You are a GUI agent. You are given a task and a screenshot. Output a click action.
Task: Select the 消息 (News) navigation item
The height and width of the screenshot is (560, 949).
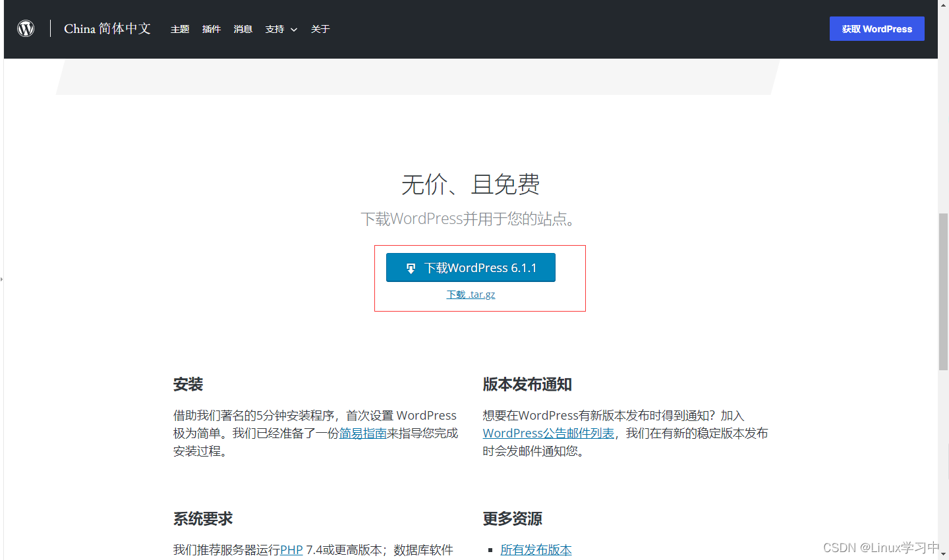point(243,29)
